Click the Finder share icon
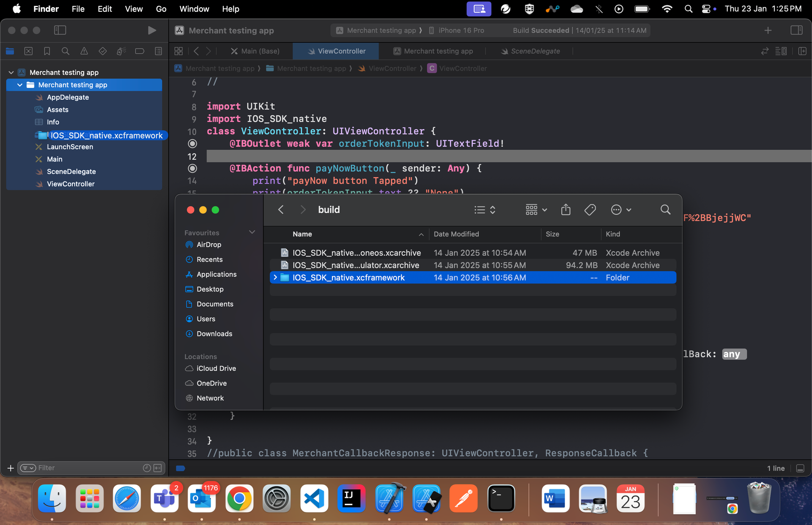 [565, 210]
